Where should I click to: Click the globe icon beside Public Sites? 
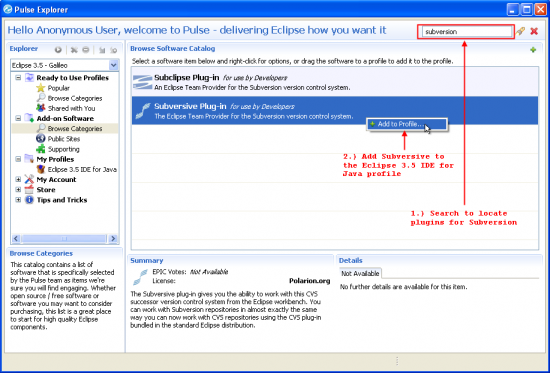(x=41, y=139)
